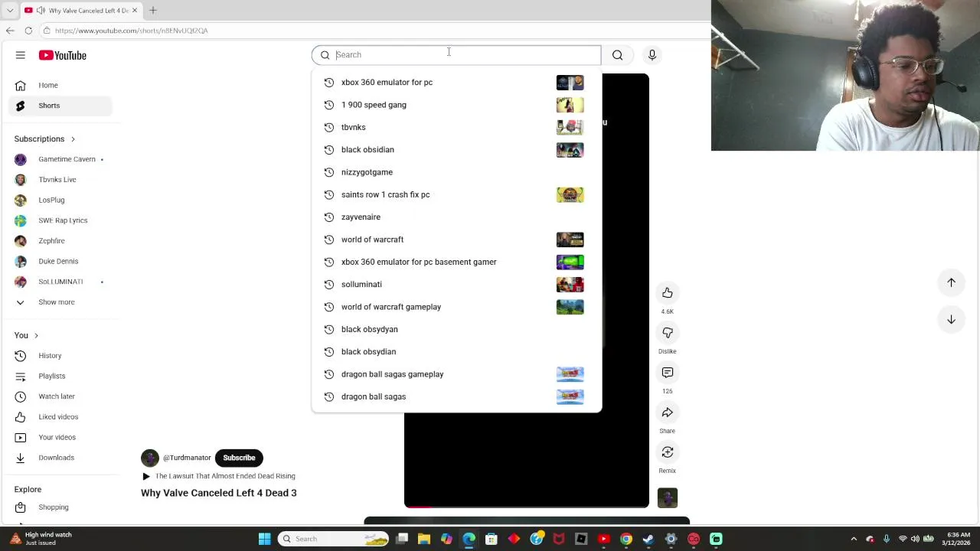The image size is (980, 551).
Task: Open the Gametime Cavern subscription
Action: (60, 159)
